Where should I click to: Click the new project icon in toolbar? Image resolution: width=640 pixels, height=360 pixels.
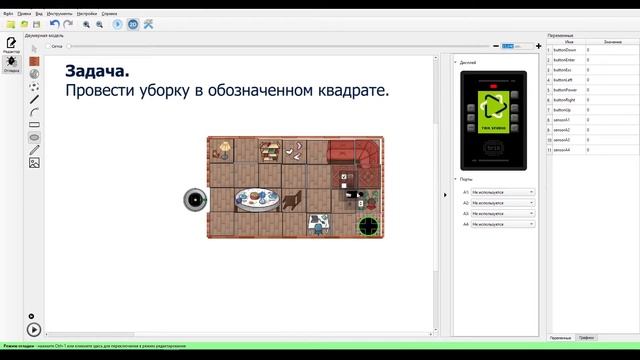11,24
